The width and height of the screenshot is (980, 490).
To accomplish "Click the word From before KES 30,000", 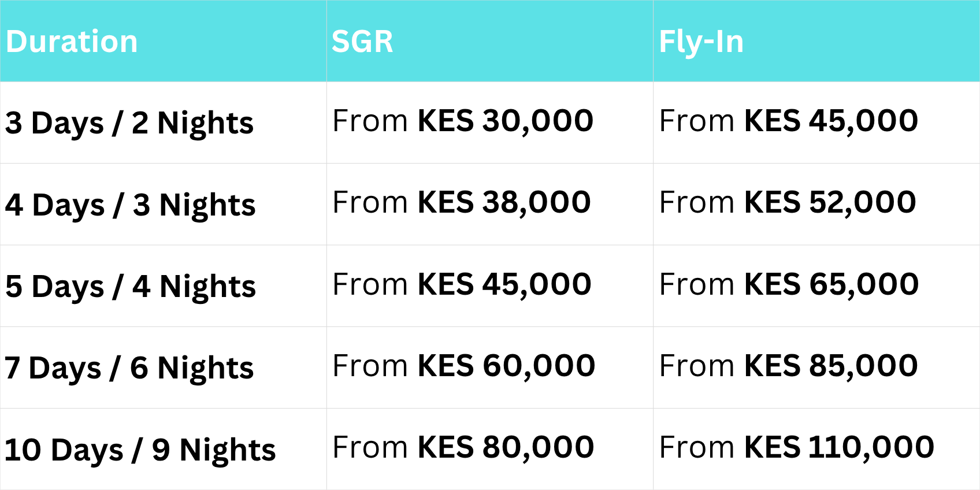I will point(370,121).
